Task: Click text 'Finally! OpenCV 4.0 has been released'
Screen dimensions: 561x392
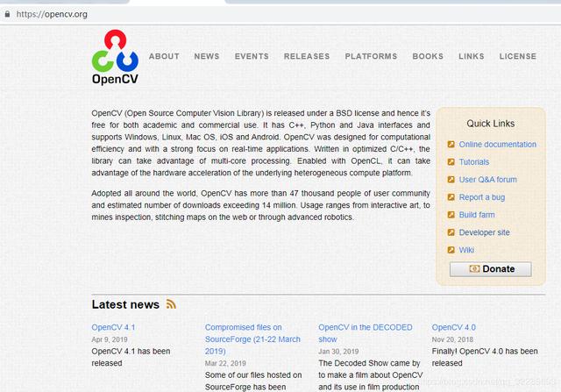Action: (485, 357)
